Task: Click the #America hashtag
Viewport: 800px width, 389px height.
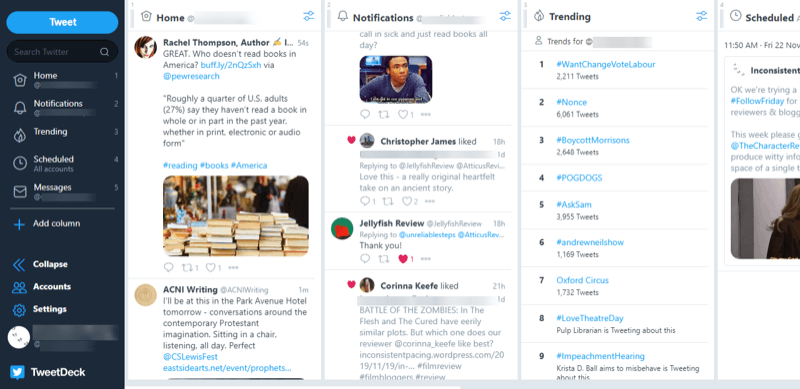Action: (x=248, y=165)
